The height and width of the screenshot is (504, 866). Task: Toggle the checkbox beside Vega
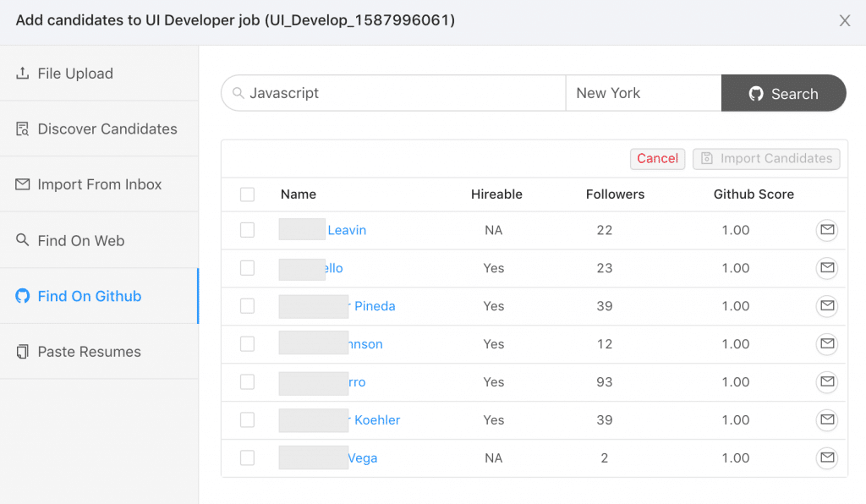(x=247, y=458)
